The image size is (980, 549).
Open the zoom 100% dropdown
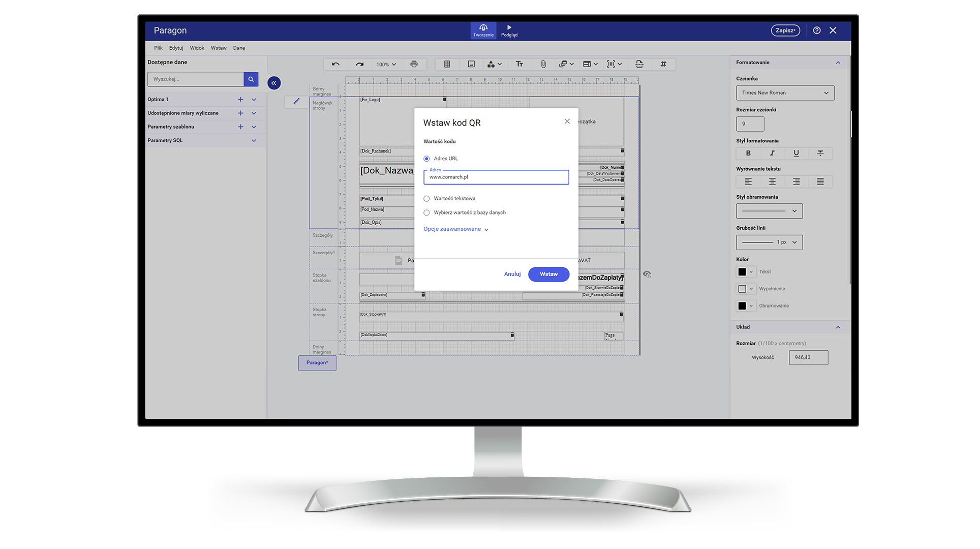(386, 65)
